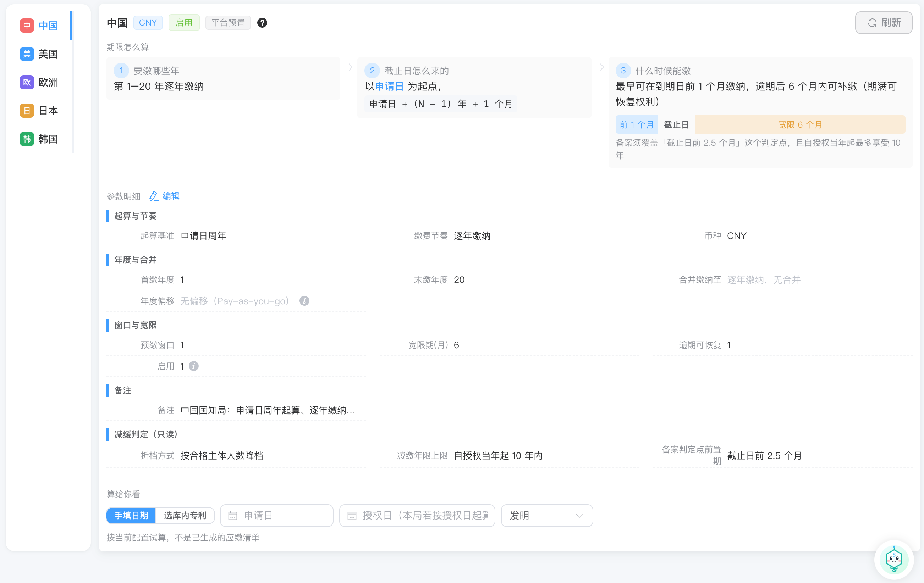Image resolution: width=924 pixels, height=583 pixels.
Task: Click the orange 宽限 6 个月 bar
Action: pos(800,125)
